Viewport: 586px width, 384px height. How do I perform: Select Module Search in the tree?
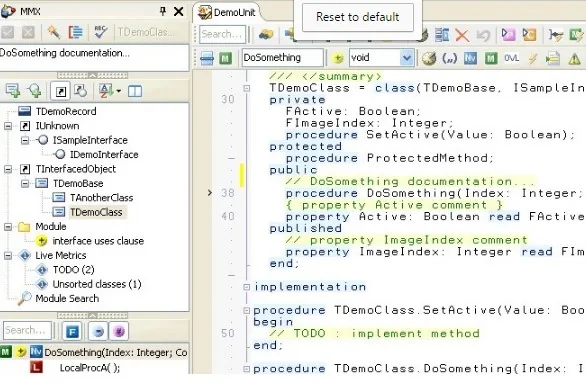point(67,298)
